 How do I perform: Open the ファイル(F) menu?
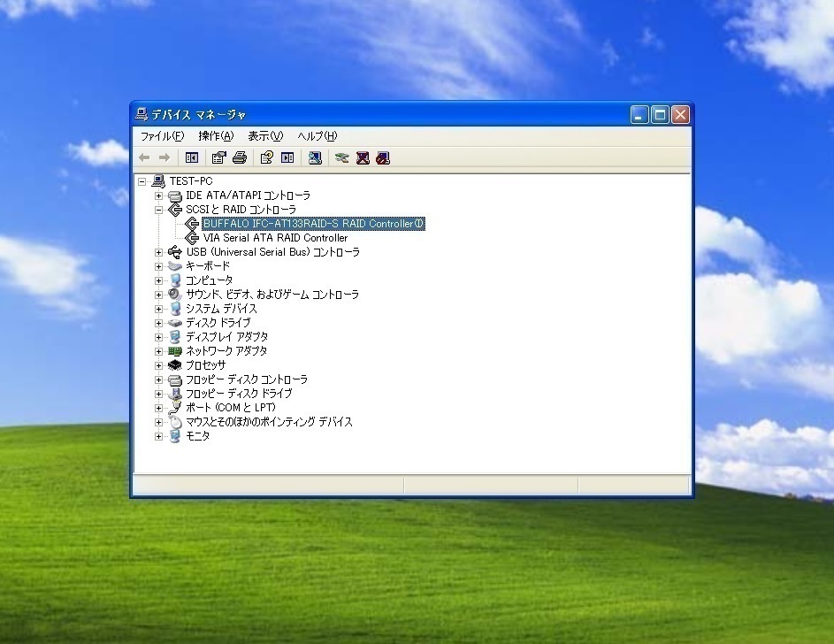[x=162, y=136]
